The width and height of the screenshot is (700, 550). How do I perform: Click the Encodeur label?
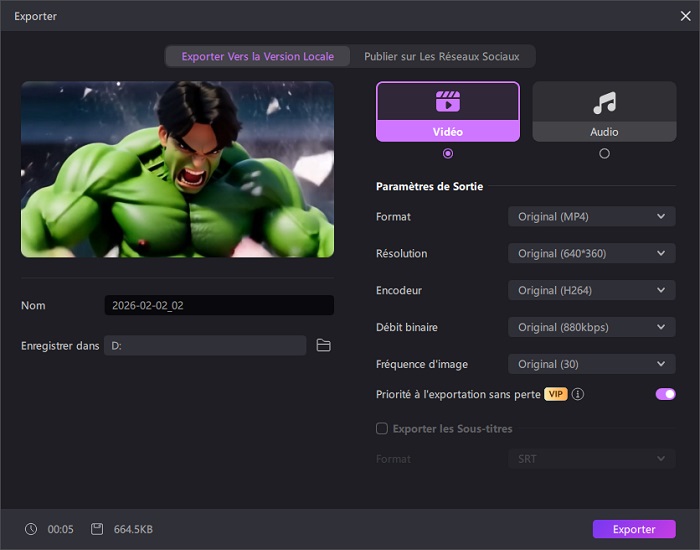tap(399, 290)
